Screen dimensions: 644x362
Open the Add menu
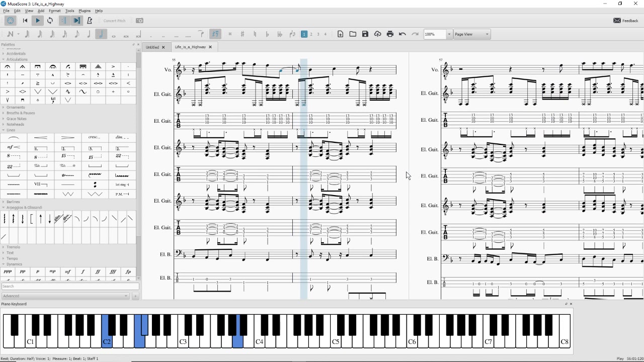pyautogui.click(x=41, y=11)
